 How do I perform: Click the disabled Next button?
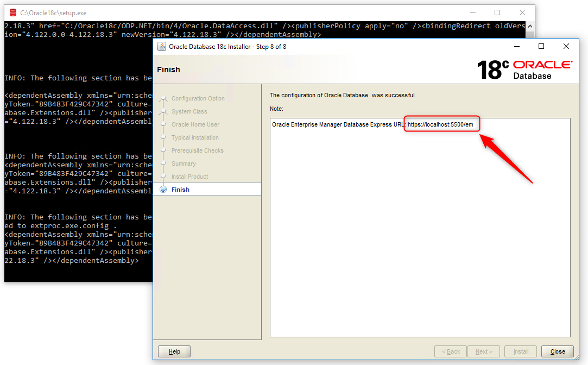pos(483,351)
